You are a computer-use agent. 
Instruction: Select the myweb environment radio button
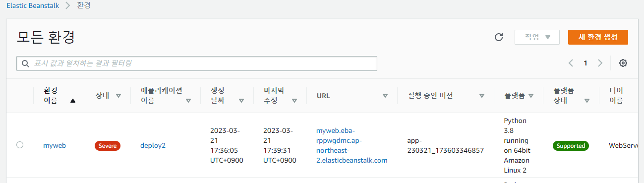(x=20, y=145)
